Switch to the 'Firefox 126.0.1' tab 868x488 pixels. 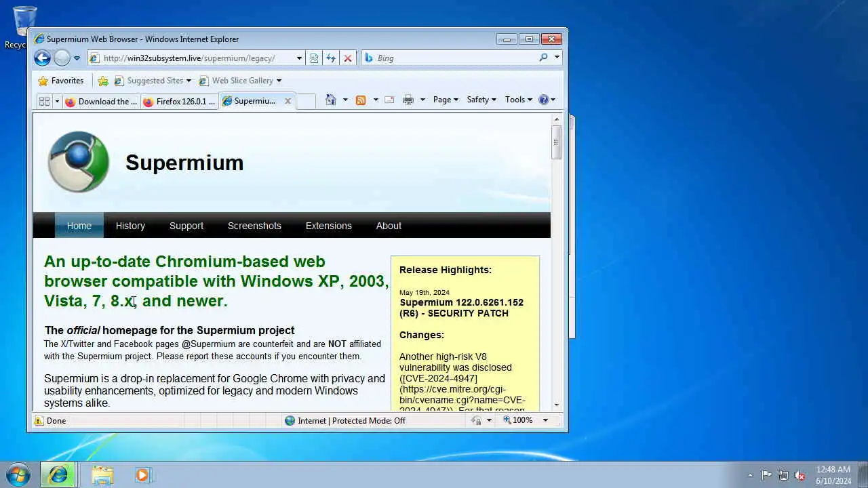[x=180, y=102]
